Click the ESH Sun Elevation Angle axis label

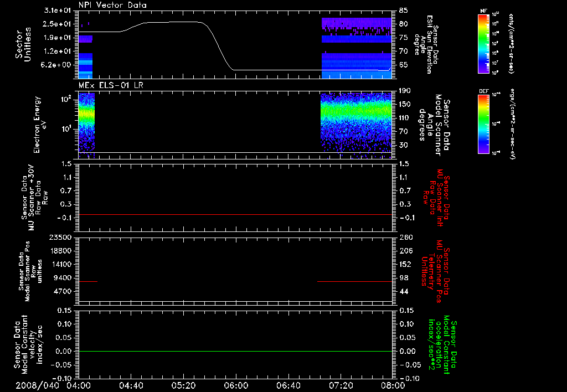427,44
